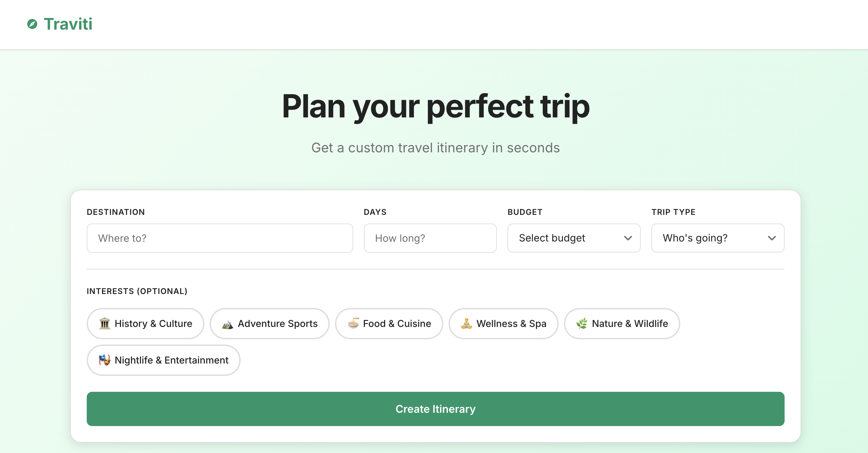
Task: Click the theater masks Nightlife icon
Action: coord(104,360)
